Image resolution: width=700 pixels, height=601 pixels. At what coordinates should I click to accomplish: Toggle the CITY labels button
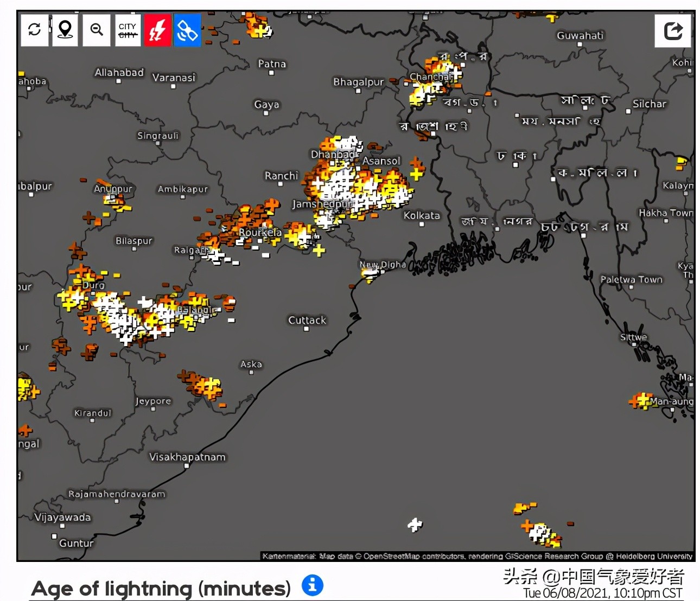[x=128, y=30]
